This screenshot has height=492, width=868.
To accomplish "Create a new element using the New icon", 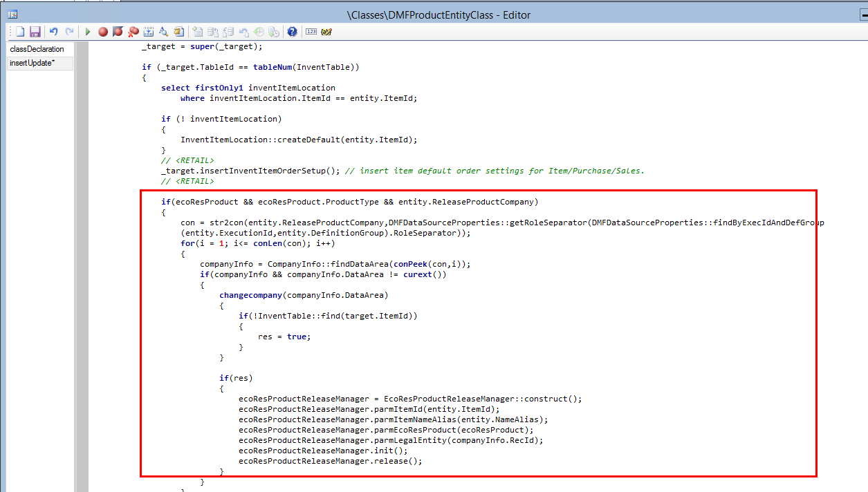I will pyautogui.click(x=20, y=31).
